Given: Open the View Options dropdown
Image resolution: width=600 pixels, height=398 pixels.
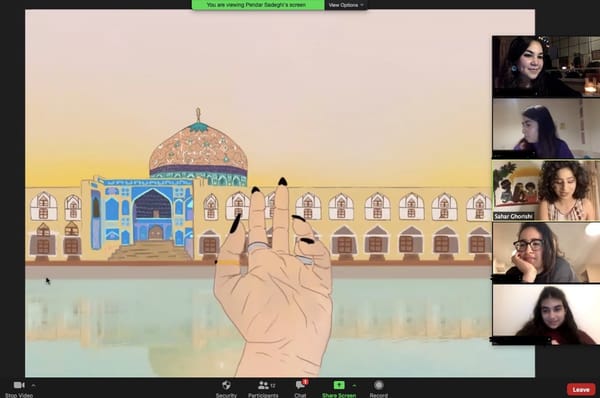Looking at the screenshot, I should tap(346, 5).
